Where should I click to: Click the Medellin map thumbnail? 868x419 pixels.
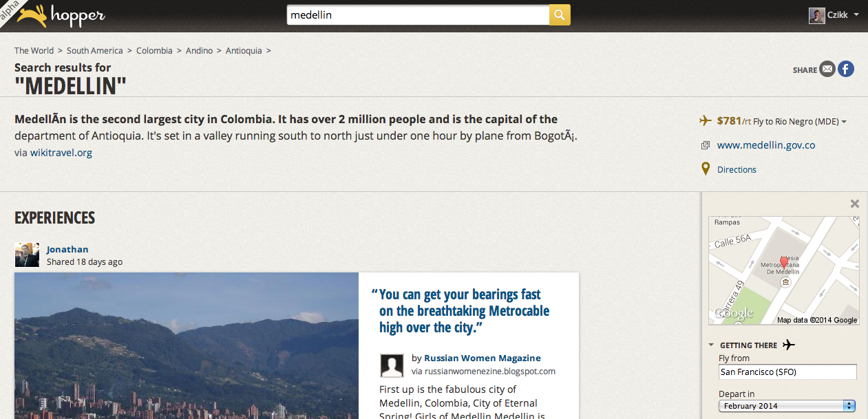point(783,270)
